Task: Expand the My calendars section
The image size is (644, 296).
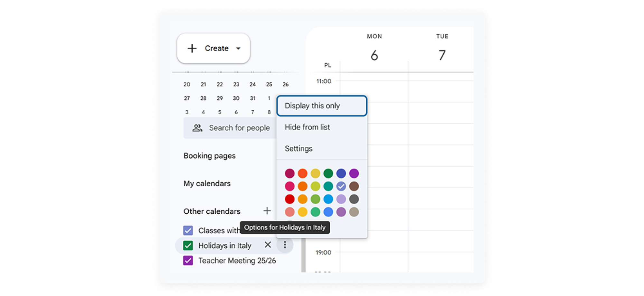Action: tap(207, 183)
